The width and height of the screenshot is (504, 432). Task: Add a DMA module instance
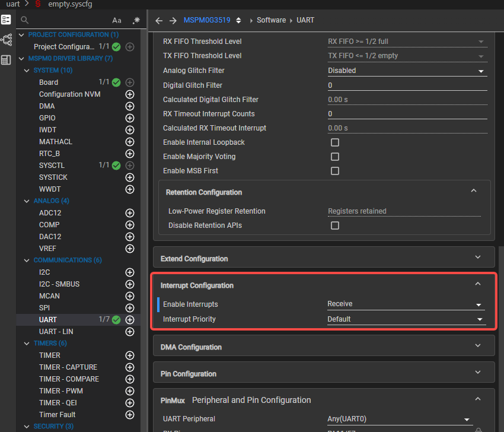[129, 106]
